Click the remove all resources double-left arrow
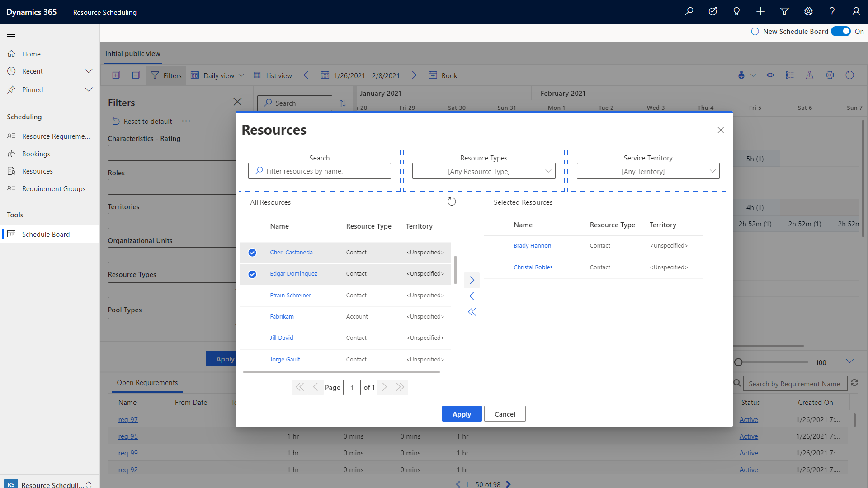Image resolution: width=868 pixels, height=488 pixels. tap(472, 312)
